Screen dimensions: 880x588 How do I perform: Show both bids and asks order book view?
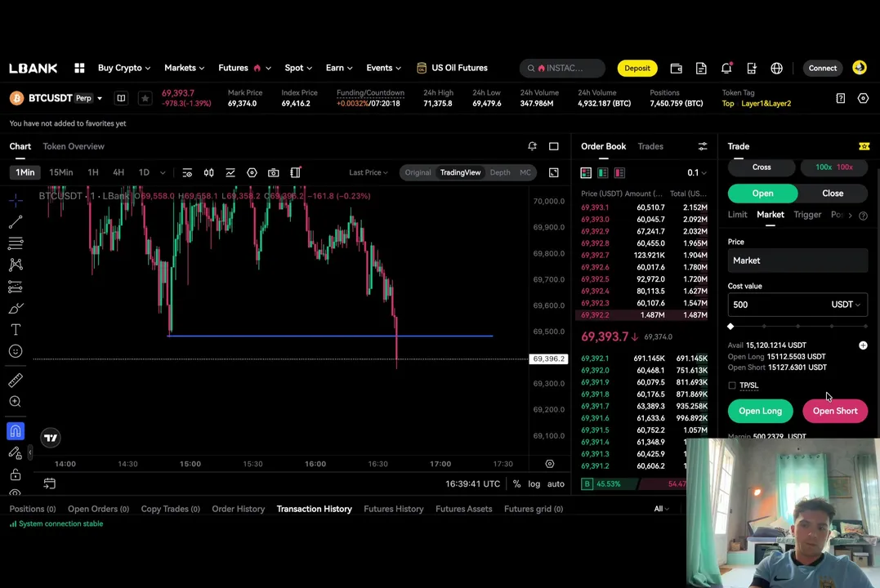(586, 173)
